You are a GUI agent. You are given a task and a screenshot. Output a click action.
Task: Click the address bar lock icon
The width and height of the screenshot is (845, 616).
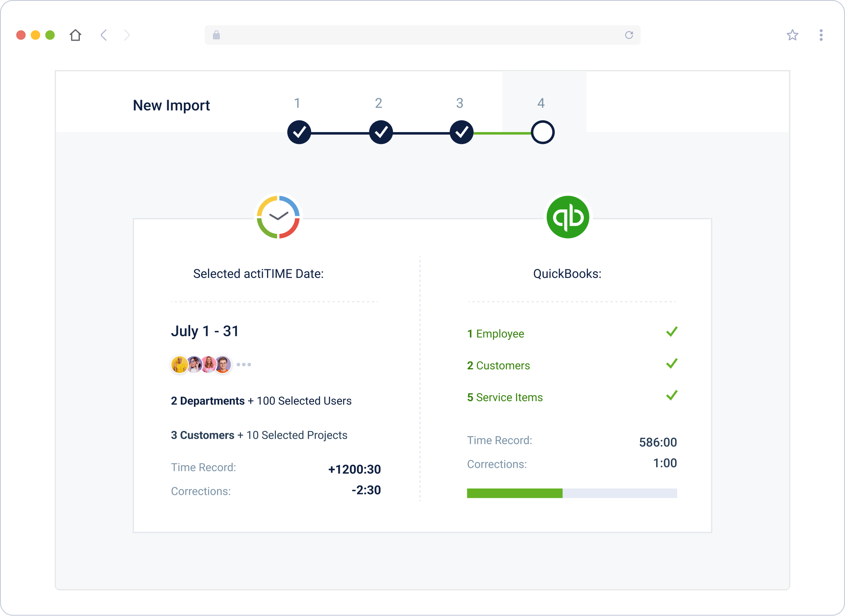pyautogui.click(x=216, y=35)
